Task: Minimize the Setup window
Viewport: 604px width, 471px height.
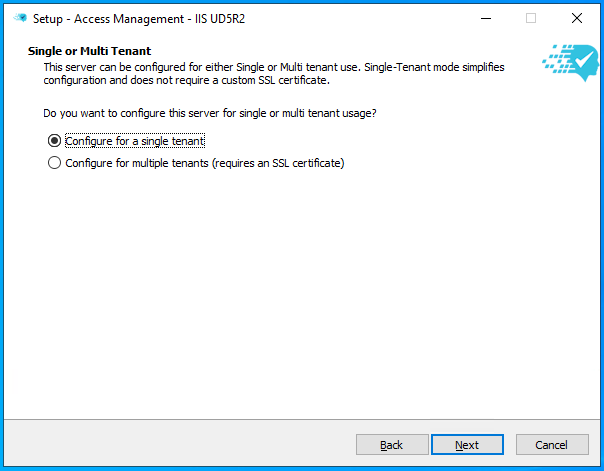Action: 485,18
